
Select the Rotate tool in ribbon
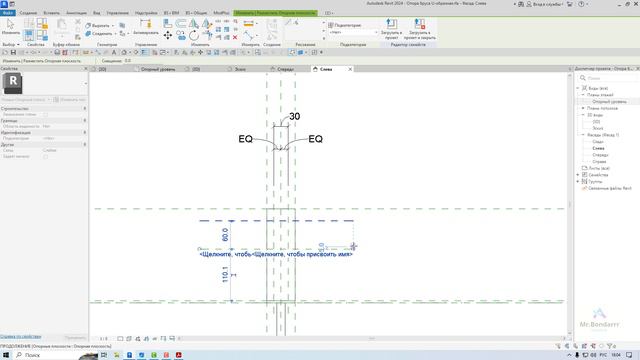[x=193, y=36]
